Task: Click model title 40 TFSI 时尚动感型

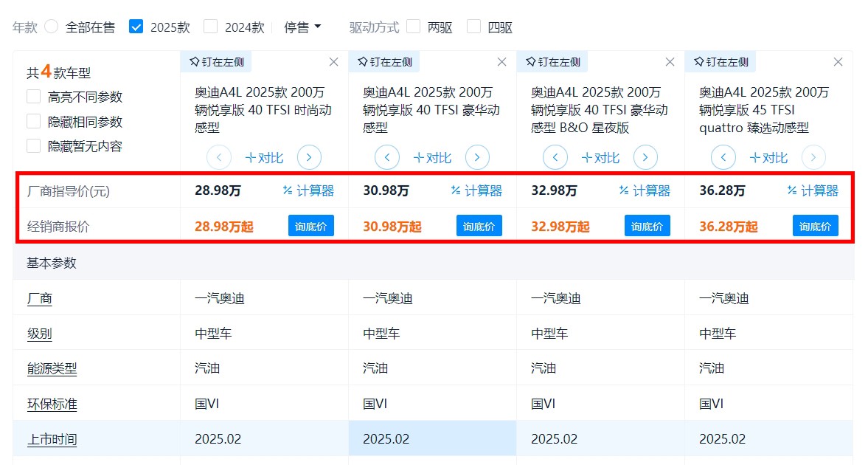Action: (263, 110)
